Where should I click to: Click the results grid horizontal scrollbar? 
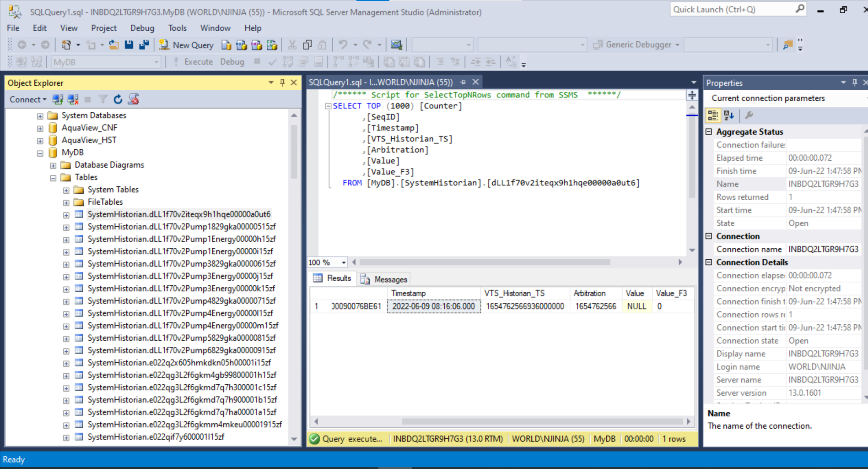(542, 421)
